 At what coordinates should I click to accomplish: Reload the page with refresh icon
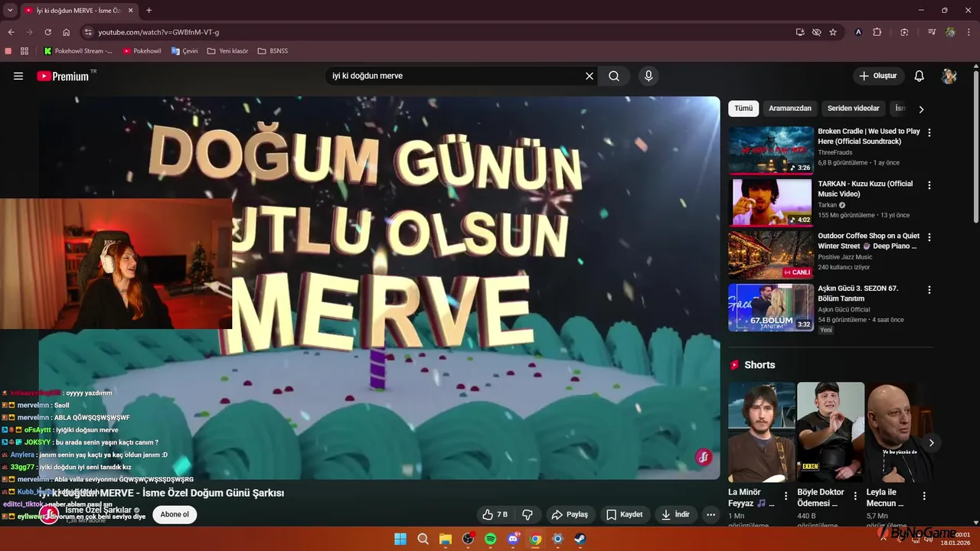coord(47,32)
